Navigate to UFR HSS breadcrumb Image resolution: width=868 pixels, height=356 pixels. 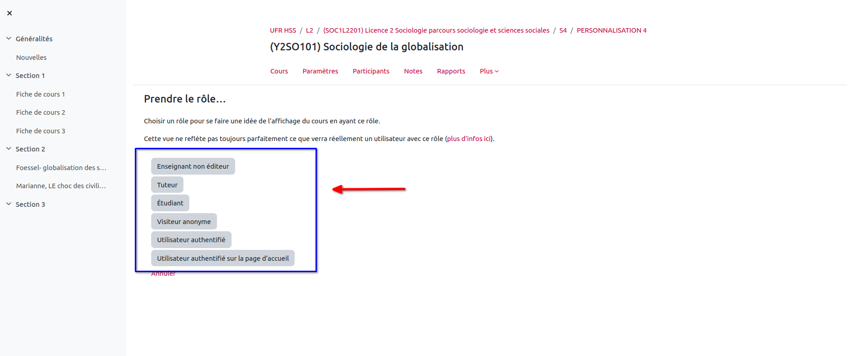click(283, 30)
